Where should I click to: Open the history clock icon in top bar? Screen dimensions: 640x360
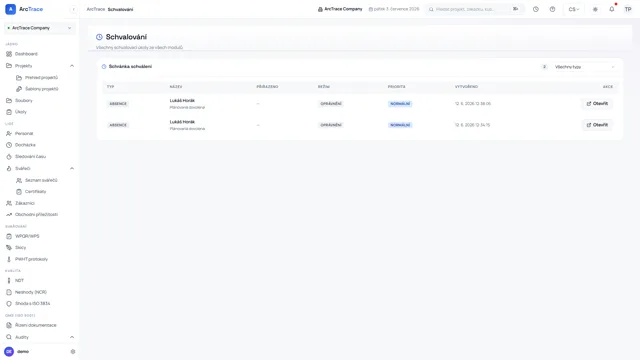(x=536, y=9)
